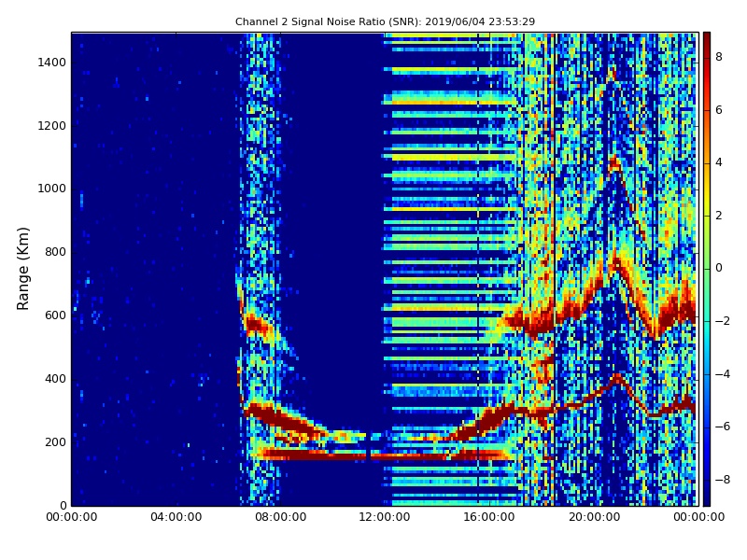Click the 'Range (Km)' y-axis label

(x=22, y=269)
